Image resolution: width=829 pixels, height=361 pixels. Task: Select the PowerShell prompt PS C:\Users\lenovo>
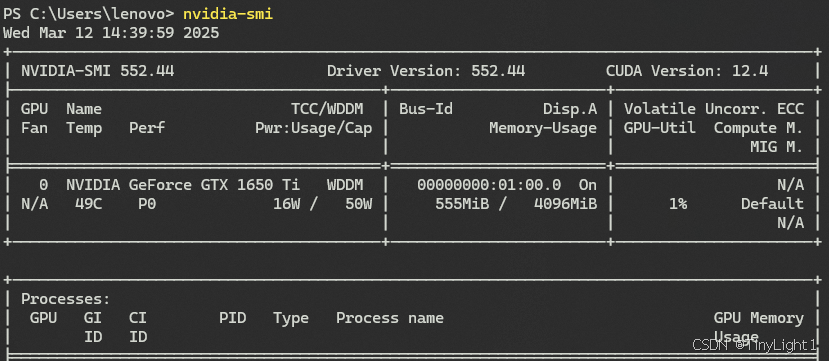[x=88, y=14]
